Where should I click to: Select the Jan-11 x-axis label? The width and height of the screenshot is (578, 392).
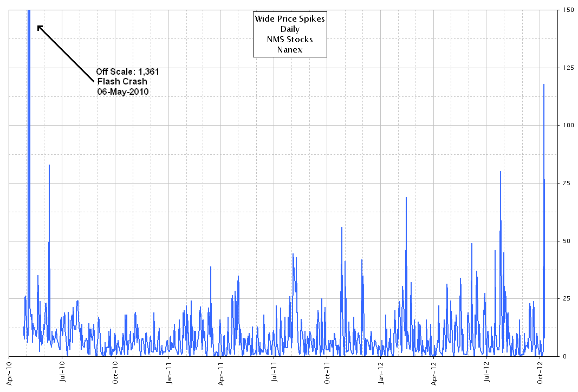pos(169,373)
